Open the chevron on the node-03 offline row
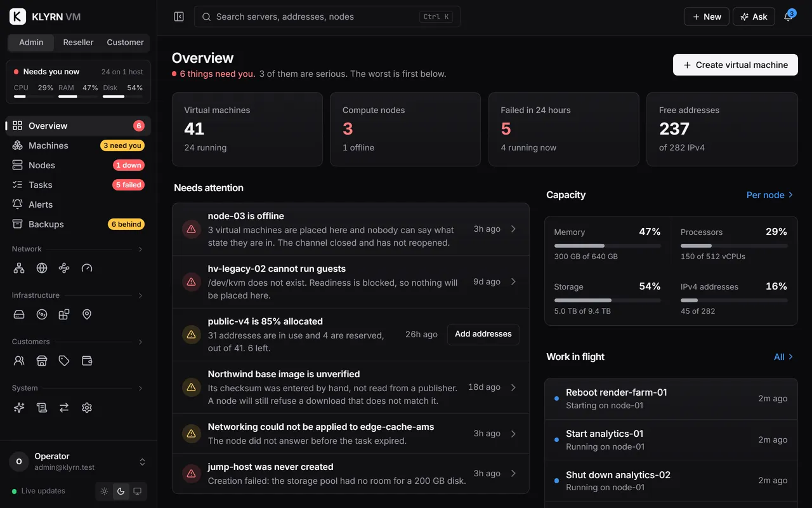The image size is (812, 508). tap(514, 229)
